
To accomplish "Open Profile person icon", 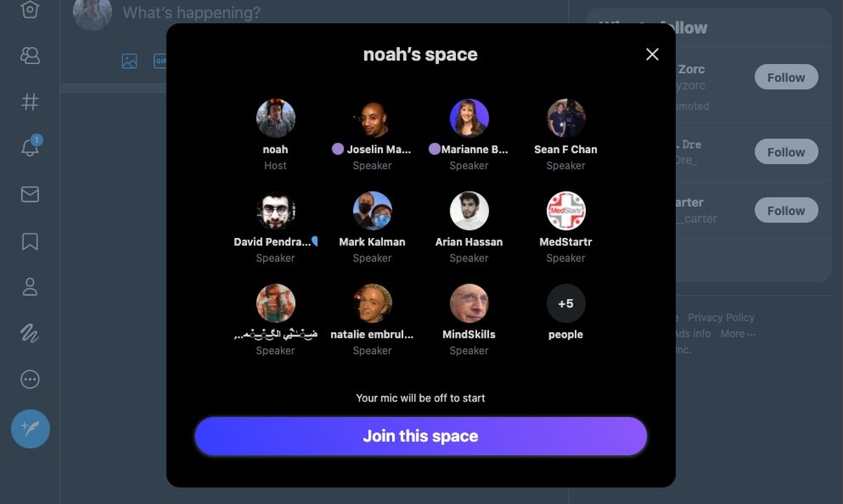I will [x=30, y=286].
